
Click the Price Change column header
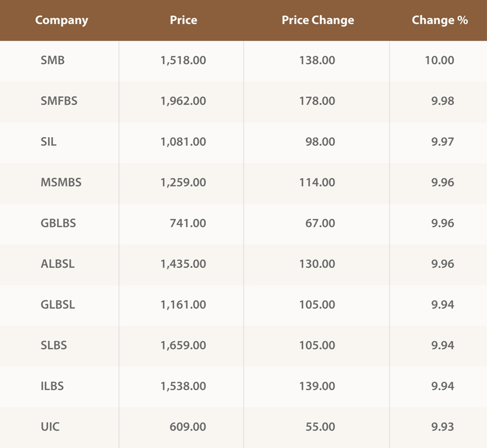click(318, 20)
